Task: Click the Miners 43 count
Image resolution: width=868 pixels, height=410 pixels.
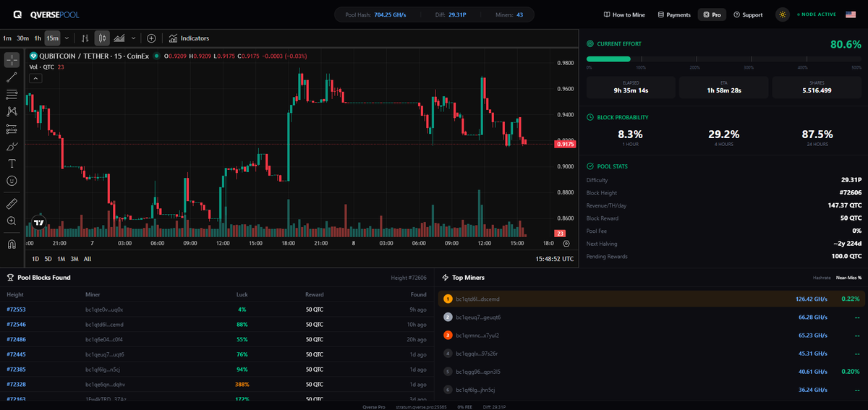Action: (x=519, y=14)
